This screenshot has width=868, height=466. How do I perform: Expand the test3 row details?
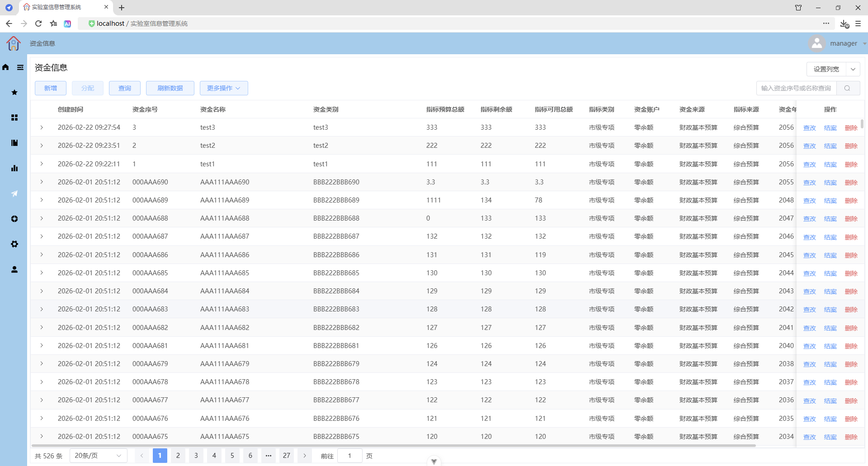pos(42,127)
